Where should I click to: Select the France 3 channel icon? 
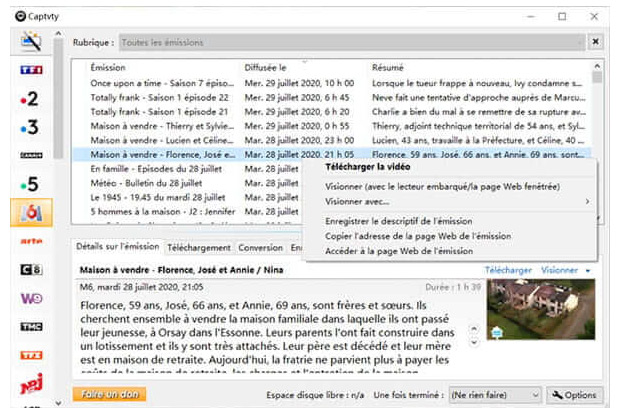(30, 127)
